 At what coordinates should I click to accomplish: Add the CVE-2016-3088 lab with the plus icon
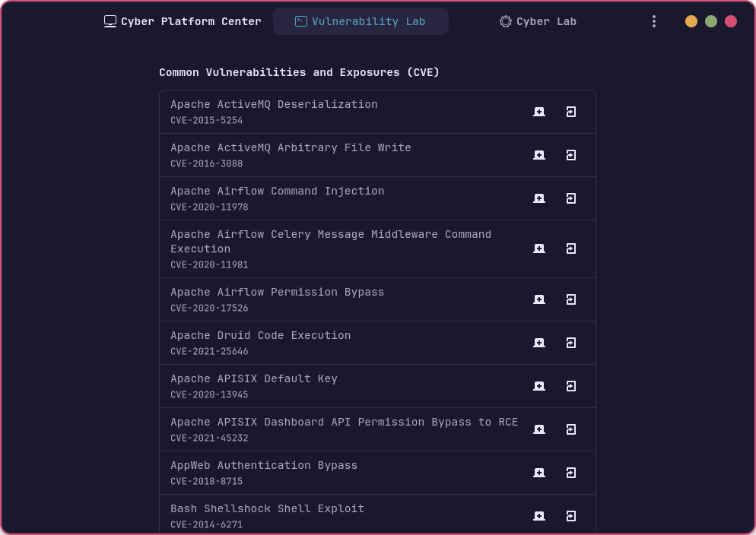(x=539, y=155)
